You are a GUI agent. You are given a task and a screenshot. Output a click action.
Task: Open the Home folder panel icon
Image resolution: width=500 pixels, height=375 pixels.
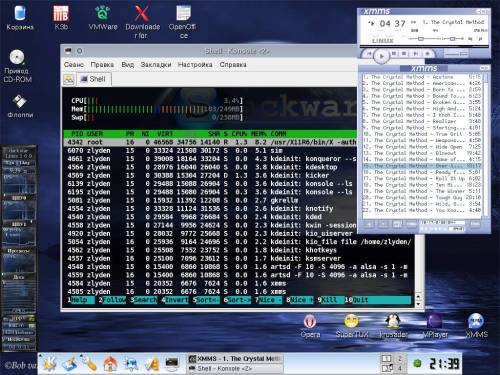click(110, 363)
